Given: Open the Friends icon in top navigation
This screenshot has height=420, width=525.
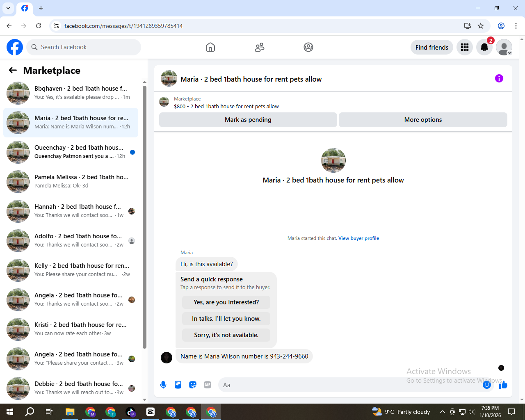Looking at the screenshot, I should [x=260, y=47].
